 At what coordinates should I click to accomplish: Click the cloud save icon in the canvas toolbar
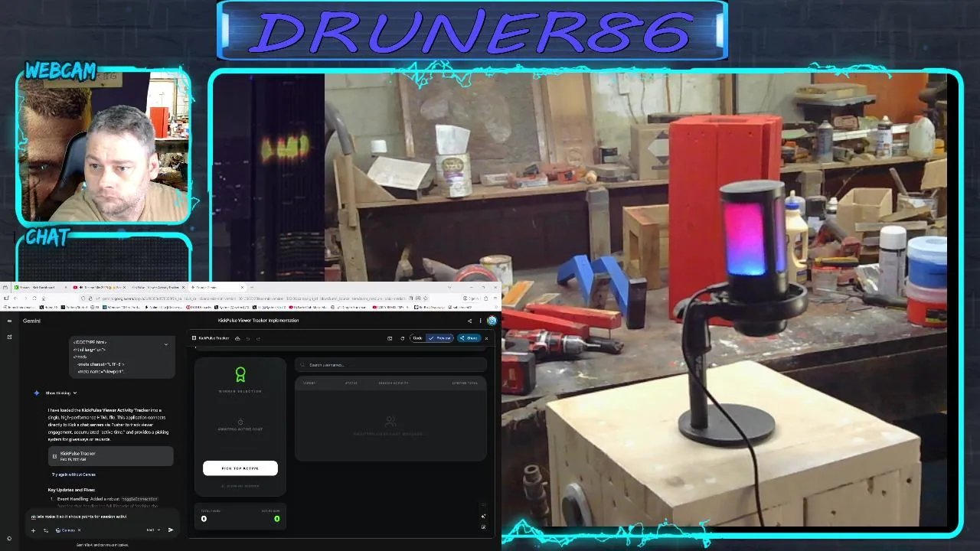point(237,338)
